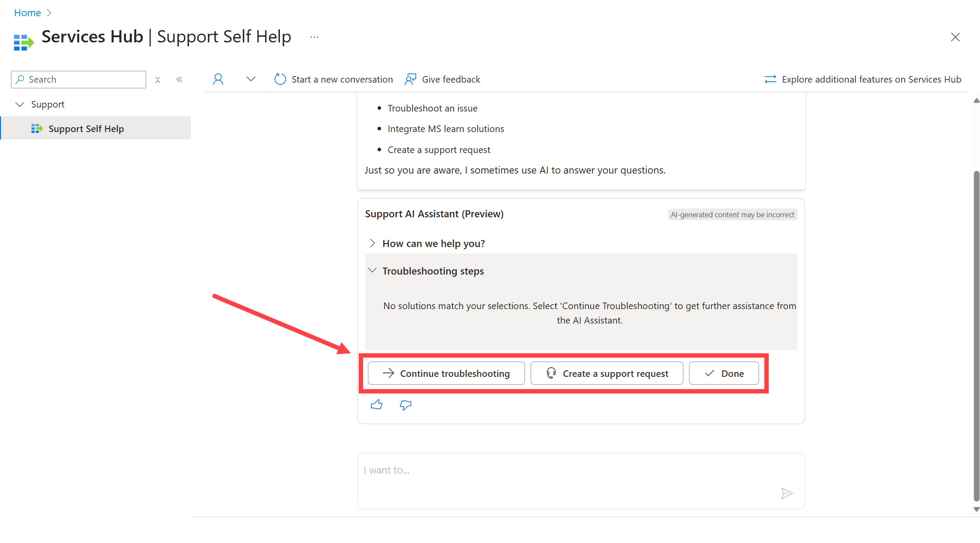
Task: Click the Give feedback icon
Action: tap(410, 79)
